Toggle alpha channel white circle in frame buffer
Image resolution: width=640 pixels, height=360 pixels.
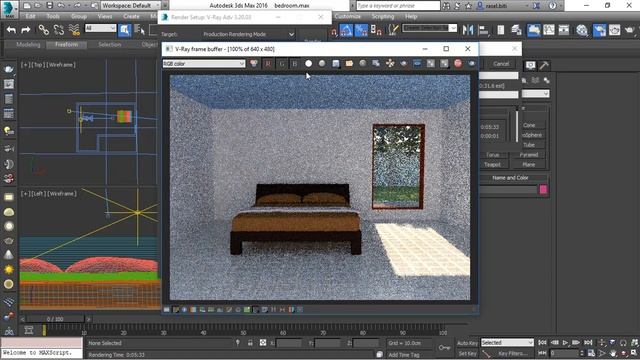(x=309, y=63)
